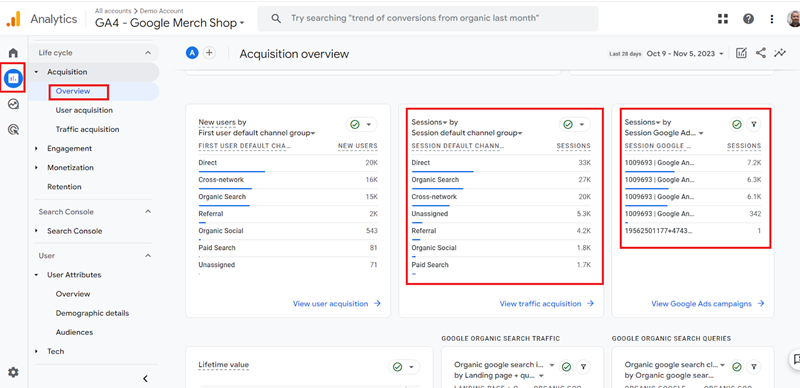The image size is (800, 388).
Task: Open the Admin gear icon
Action: (13, 373)
